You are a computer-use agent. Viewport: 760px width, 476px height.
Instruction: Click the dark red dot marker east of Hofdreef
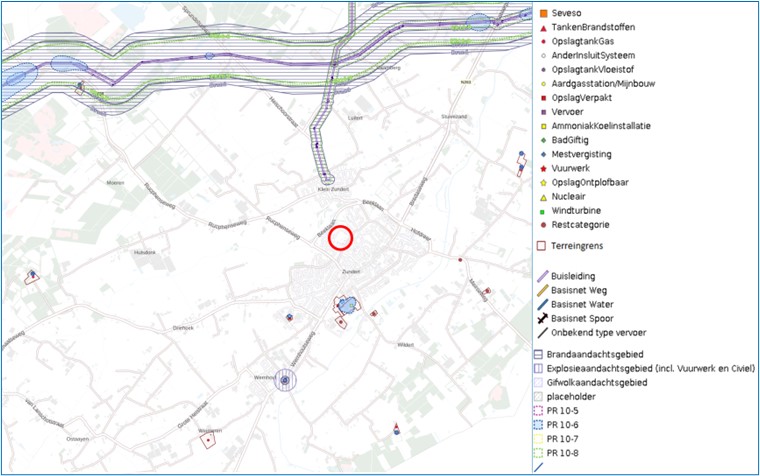[460, 260]
